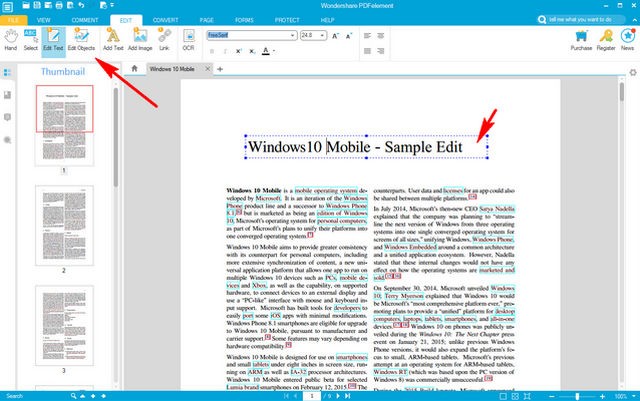
Task: Click the Add Text tool
Action: [113, 40]
